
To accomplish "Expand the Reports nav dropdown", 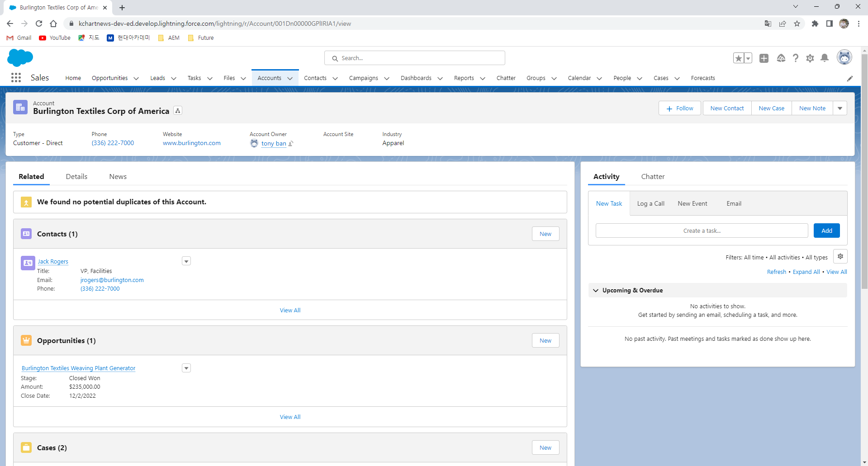I will [483, 78].
